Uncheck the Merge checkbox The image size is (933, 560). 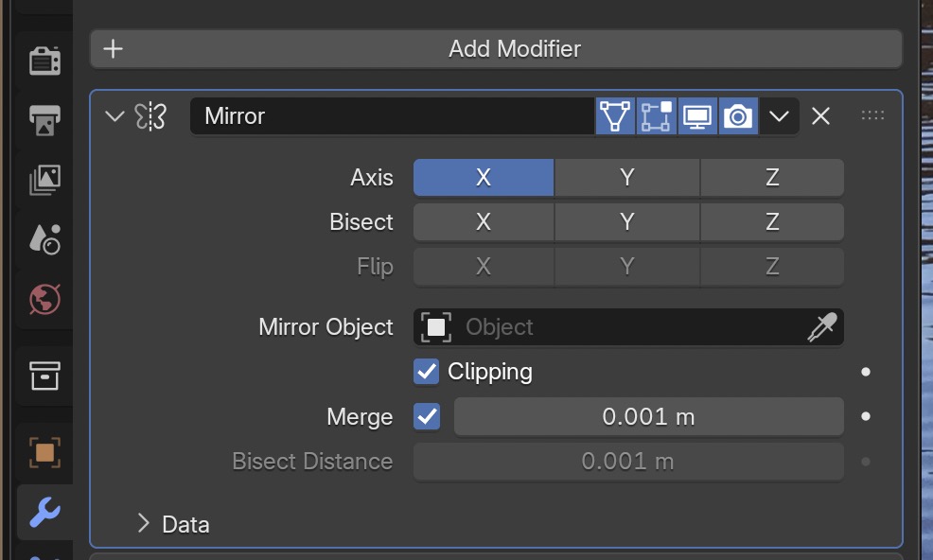coord(427,416)
